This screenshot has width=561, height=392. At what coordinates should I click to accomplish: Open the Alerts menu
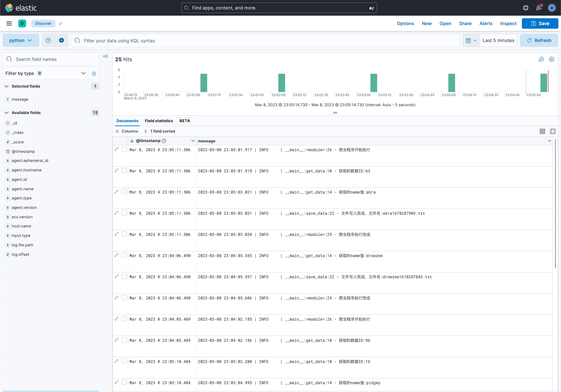486,23
